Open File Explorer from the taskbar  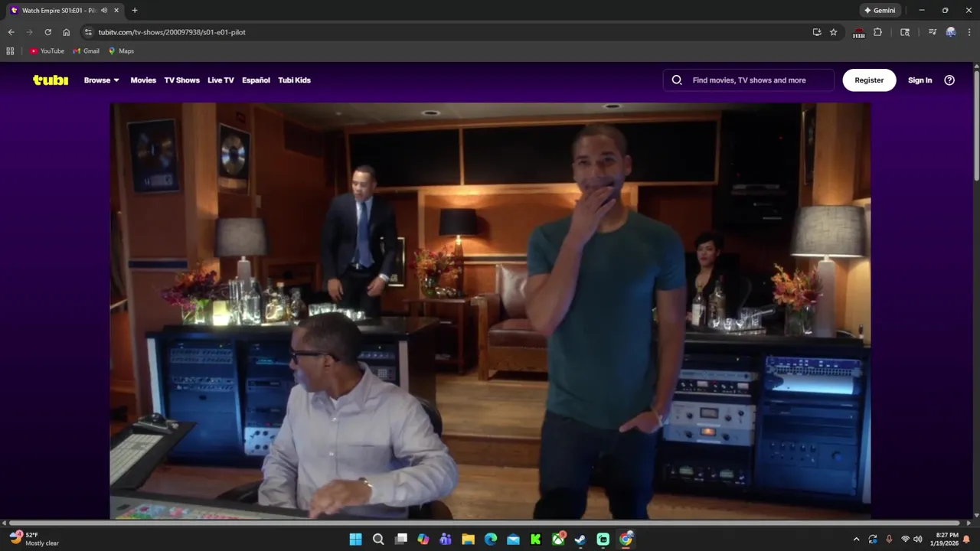tap(468, 539)
